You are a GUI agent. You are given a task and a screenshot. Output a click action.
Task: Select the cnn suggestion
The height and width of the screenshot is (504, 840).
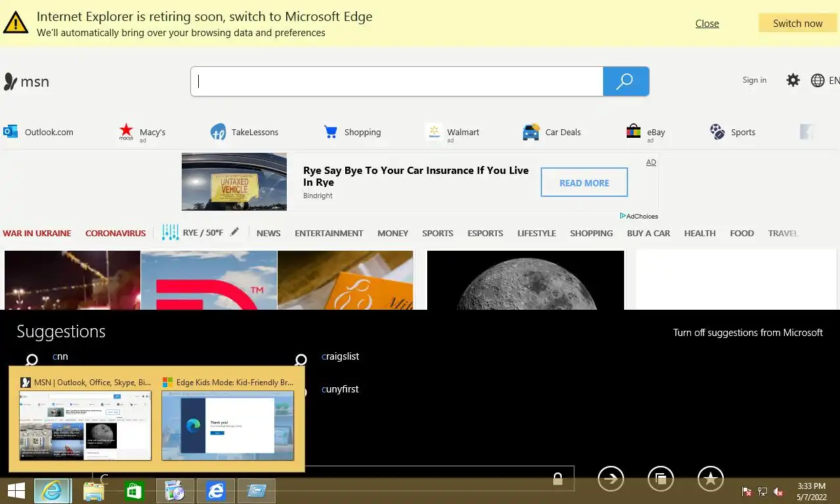[x=60, y=356]
